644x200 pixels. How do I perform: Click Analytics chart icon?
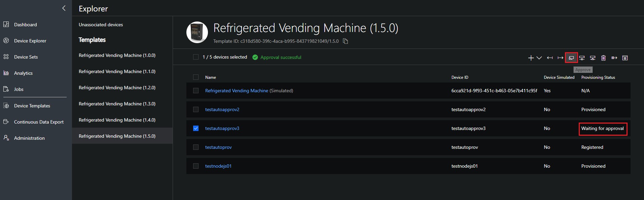(6, 73)
